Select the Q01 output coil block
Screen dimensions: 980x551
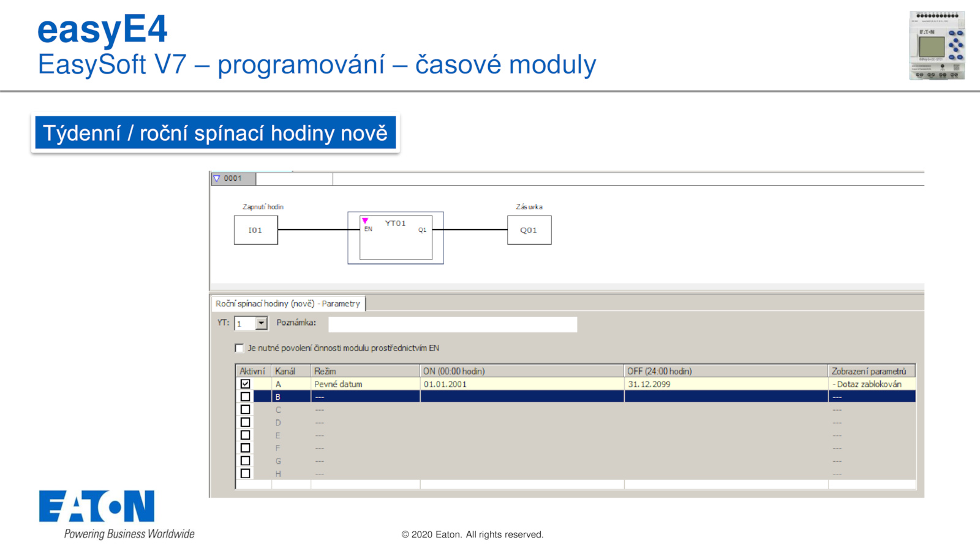click(529, 230)
